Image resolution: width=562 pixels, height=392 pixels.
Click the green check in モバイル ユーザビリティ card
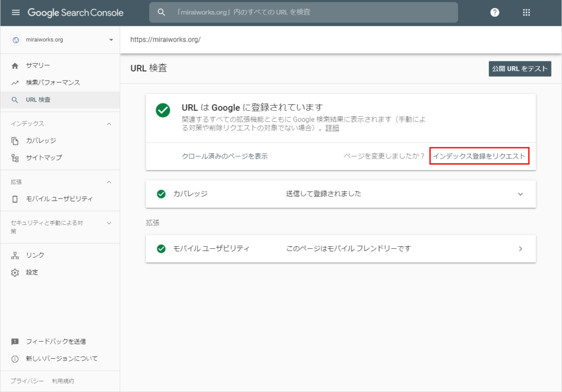click(161, 248)
